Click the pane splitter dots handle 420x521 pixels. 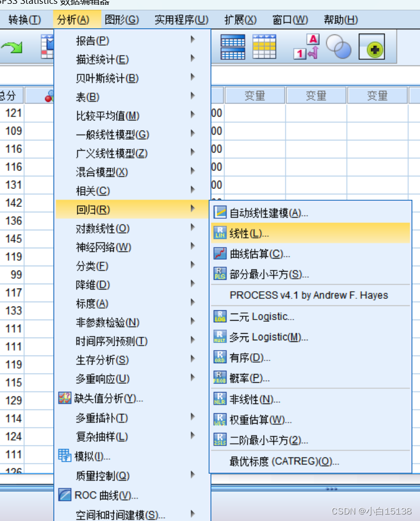click(332, 489)
